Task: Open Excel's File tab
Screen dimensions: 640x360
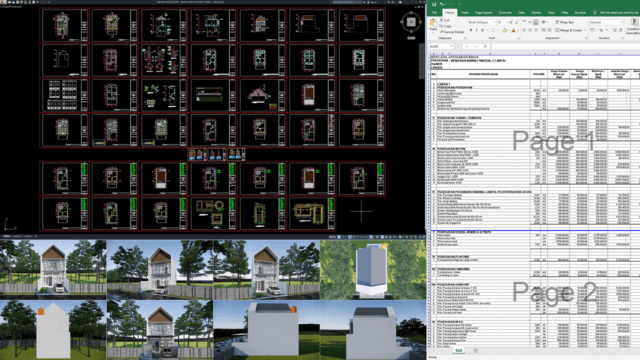Action: tap(434, 13)
